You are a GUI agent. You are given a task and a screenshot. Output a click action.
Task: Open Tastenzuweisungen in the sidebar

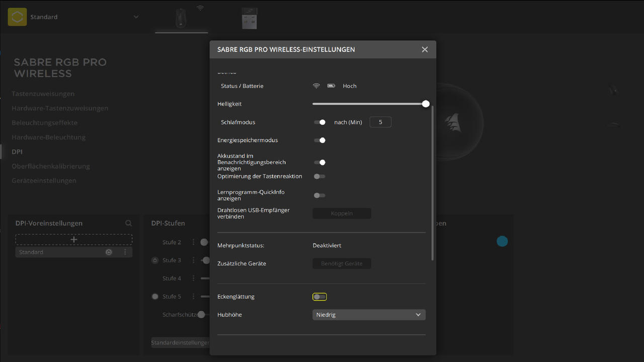pos(43,94)
